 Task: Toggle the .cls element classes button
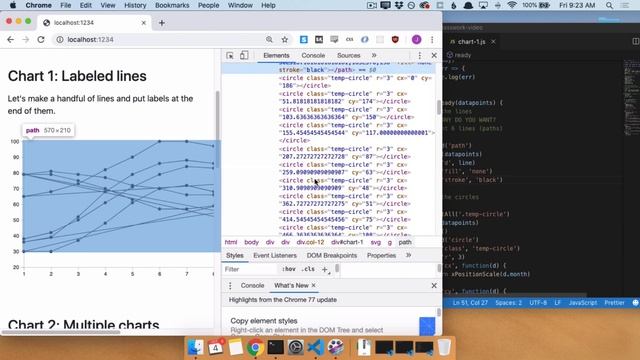(308, 269)
